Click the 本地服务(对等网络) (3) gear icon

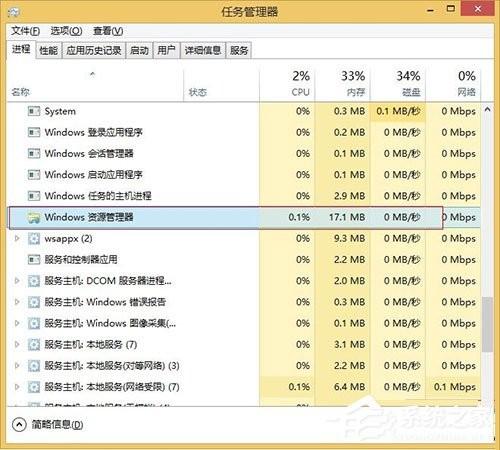pos(34,366)
